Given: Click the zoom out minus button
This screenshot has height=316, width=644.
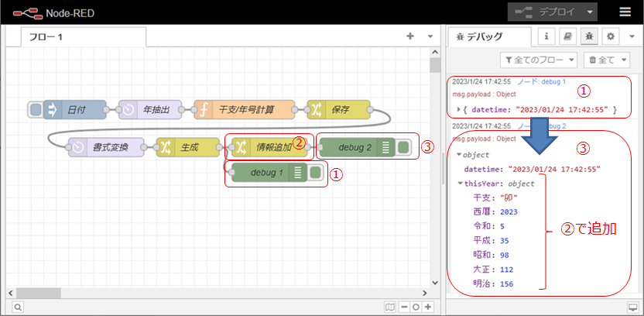Looking at the screenshot, I should pos(405,307).
